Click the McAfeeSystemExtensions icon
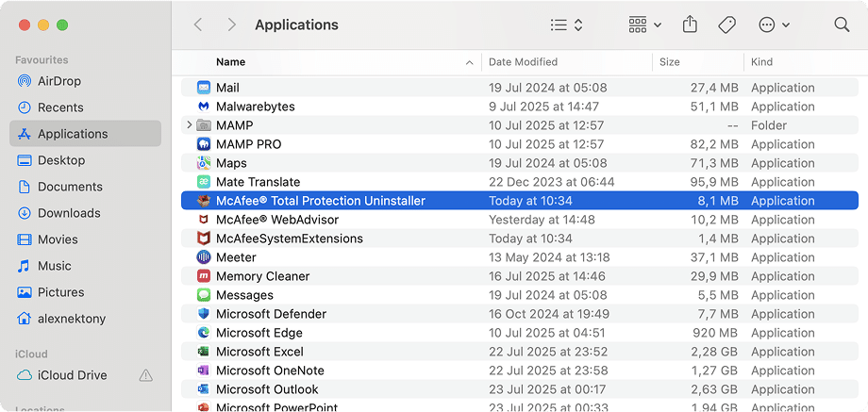 coord(204,239)
